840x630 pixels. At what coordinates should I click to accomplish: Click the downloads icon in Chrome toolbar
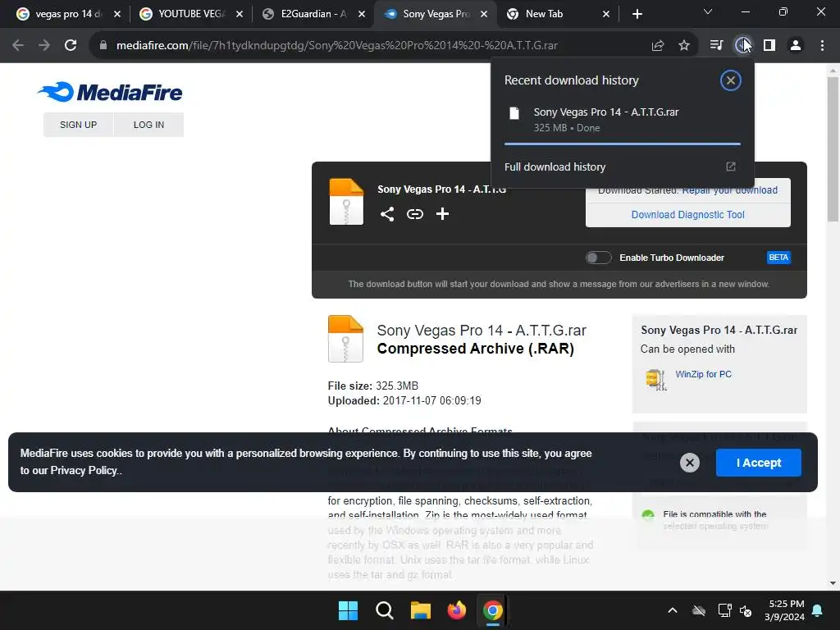pos(743,46)
